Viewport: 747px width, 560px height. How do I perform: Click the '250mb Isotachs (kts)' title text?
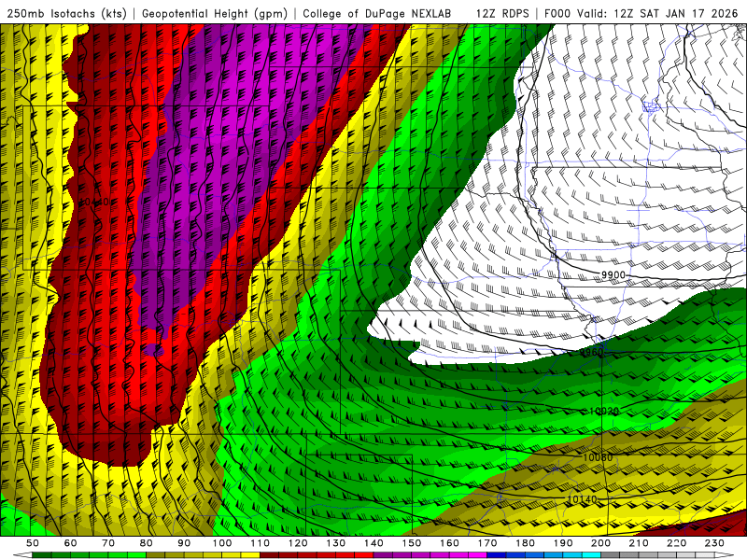click(66, 13)
